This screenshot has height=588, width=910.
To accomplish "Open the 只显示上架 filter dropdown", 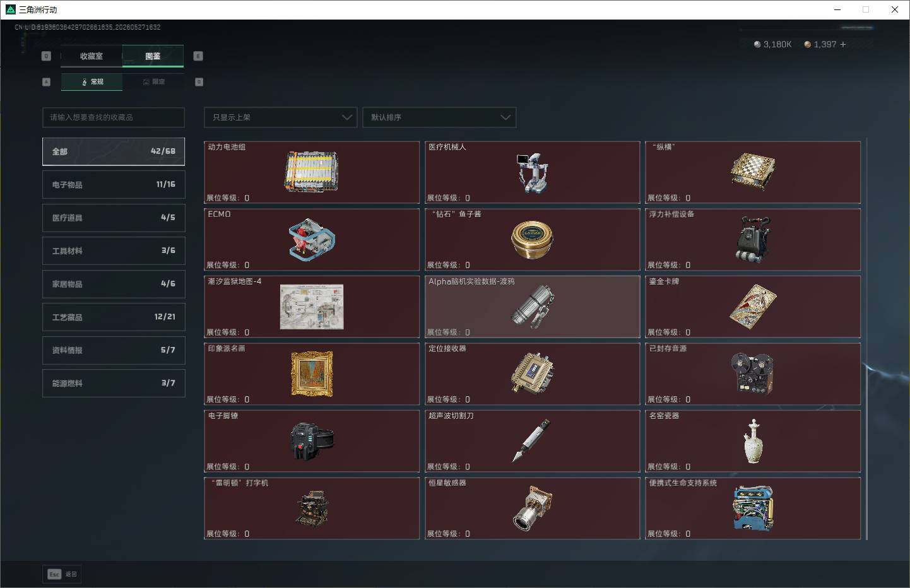I will [x=280, y=117].
